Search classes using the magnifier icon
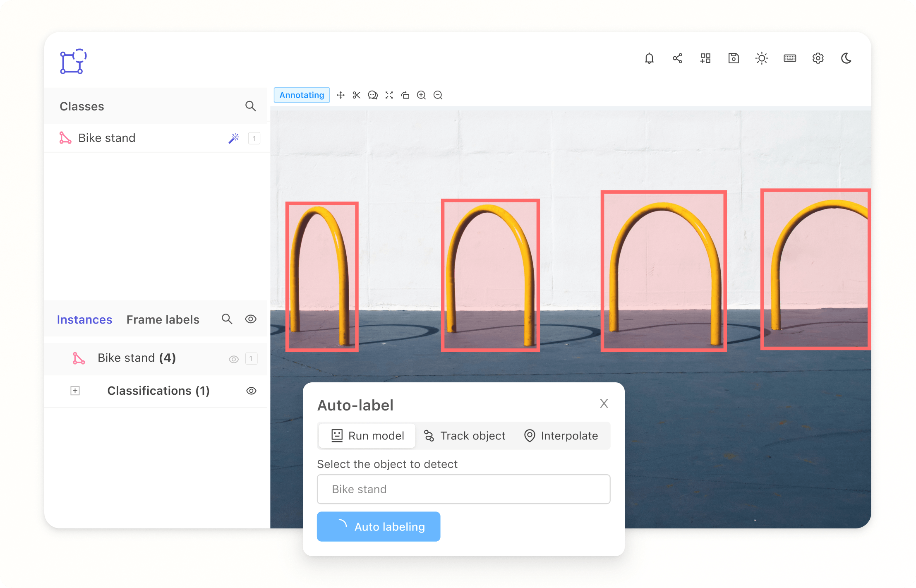 pos(250,106)
